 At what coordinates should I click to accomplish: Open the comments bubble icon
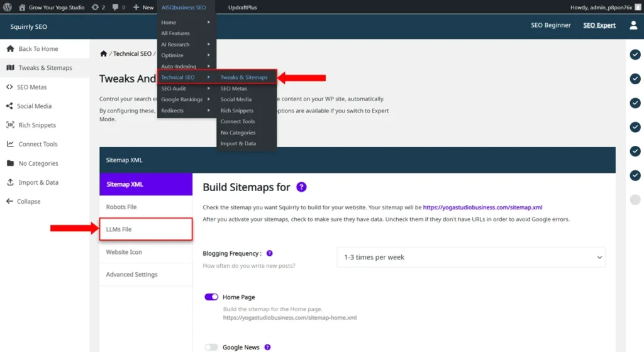[116, 7]
